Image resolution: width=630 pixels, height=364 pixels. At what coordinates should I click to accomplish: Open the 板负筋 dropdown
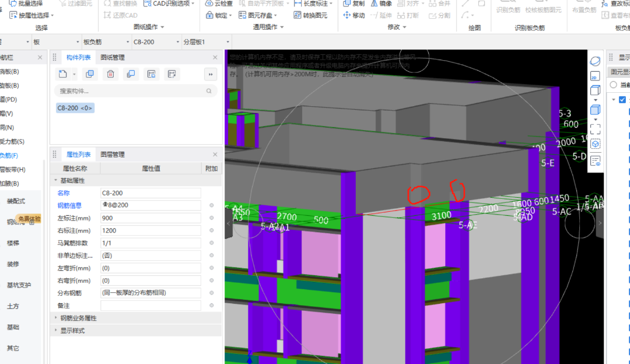click(106, 42)
